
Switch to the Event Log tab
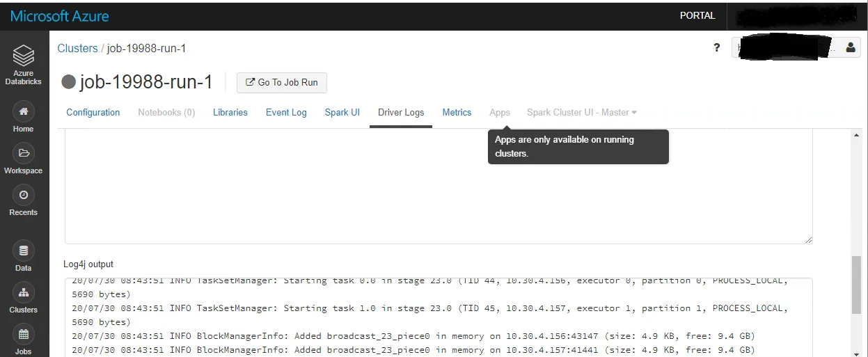point(286,112)
